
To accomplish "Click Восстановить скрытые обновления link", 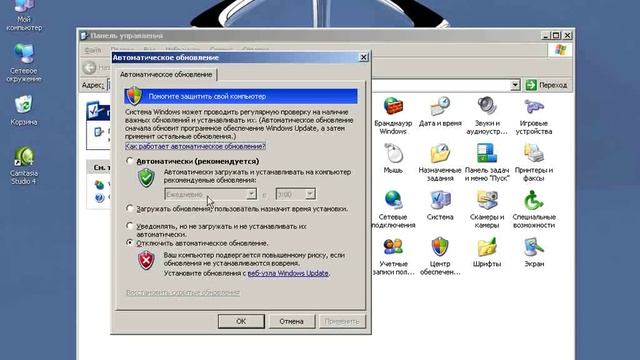I will click(183, 292).
